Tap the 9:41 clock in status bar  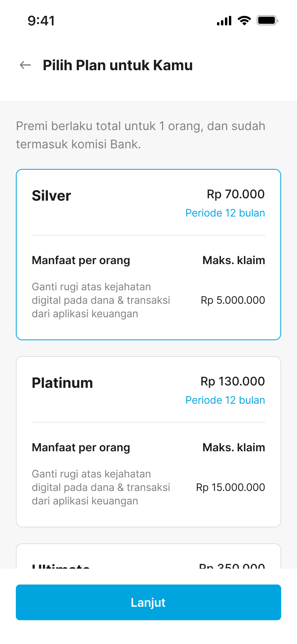tap(41, 21)
